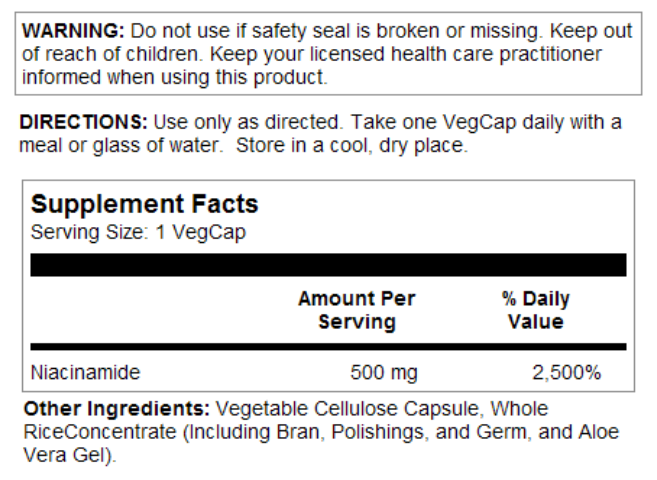657x480 pixels.
Task: Click the Supplement Facts title
Action: click(144, 205)
